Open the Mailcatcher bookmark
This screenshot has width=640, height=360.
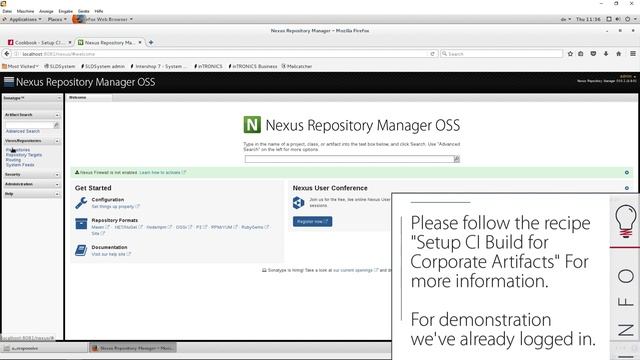coord(297,66)
